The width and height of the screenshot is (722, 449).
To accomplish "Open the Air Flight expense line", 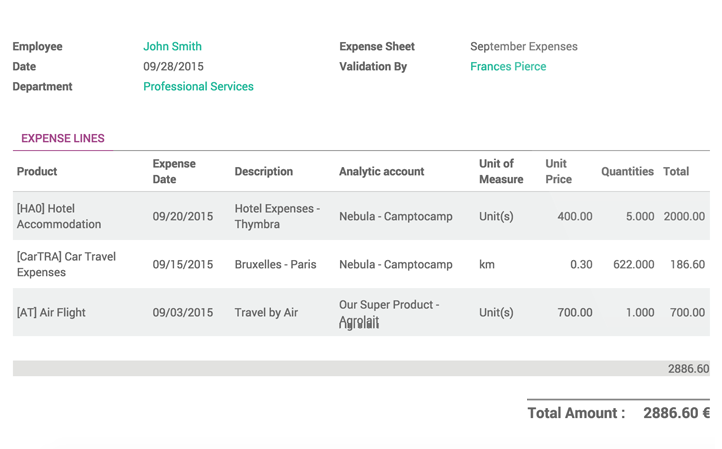I will click(361, 312).
